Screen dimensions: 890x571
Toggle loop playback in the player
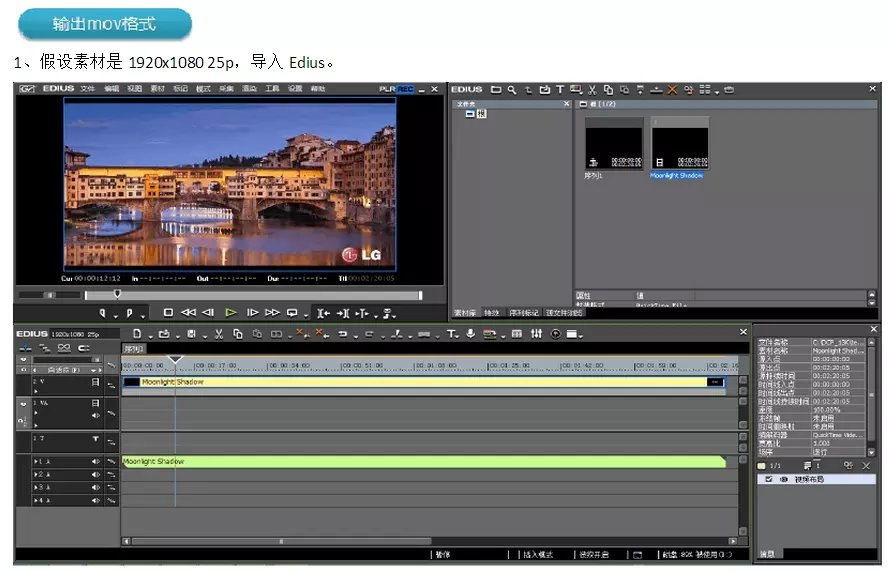pos(292,312)
